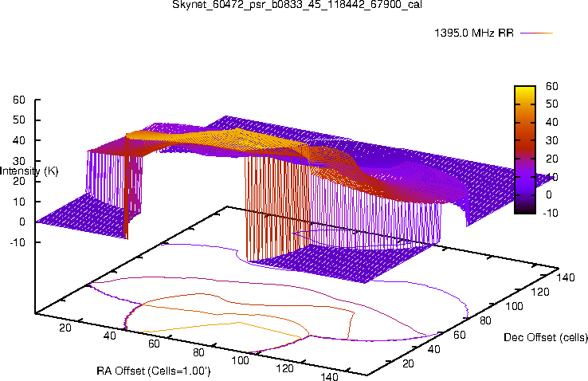
Task: Click the 100 tick on the RA Offset axis
Action: click(240, 360)
